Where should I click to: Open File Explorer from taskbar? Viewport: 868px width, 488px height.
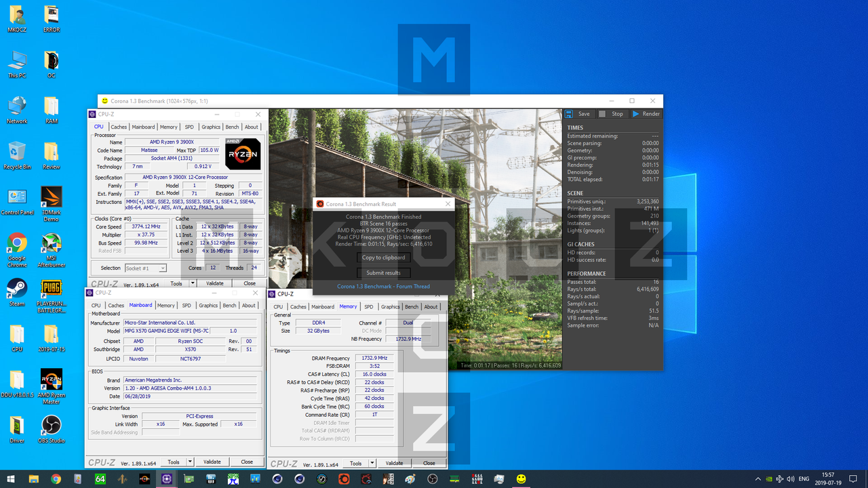pyautogui.click(x=34, y=479)
